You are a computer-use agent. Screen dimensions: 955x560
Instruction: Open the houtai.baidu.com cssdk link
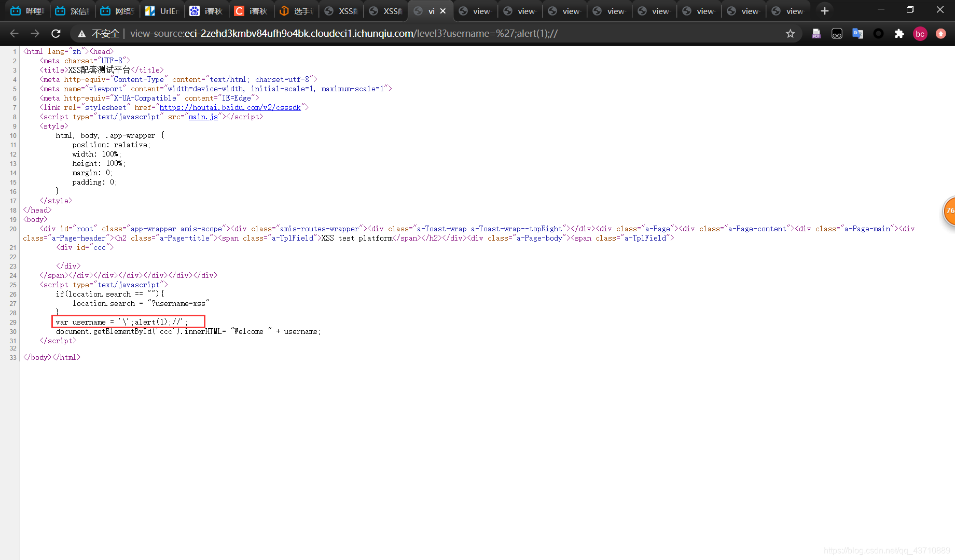230,107
